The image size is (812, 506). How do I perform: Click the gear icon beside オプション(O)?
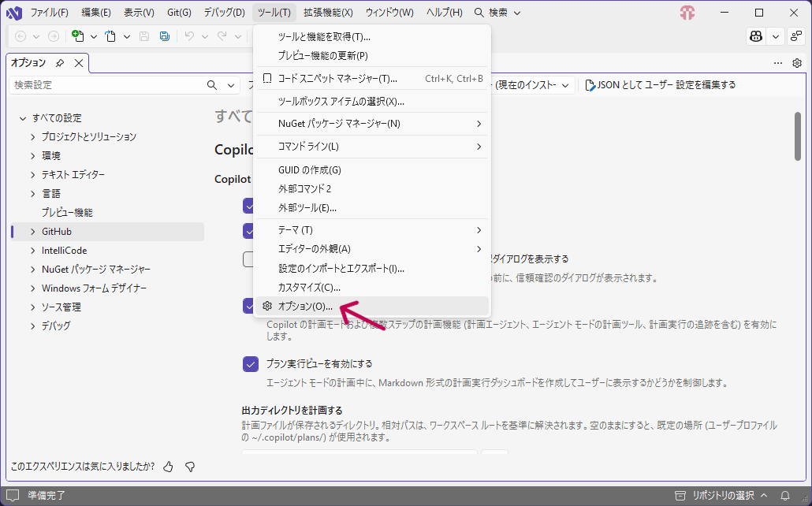point(267,306)
